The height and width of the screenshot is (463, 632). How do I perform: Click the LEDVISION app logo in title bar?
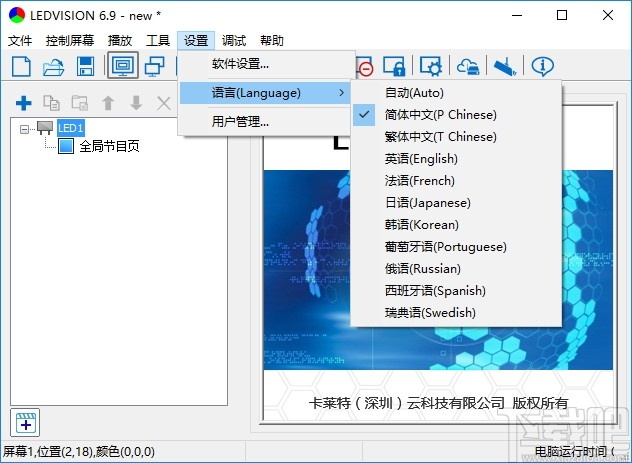point(17,15)
